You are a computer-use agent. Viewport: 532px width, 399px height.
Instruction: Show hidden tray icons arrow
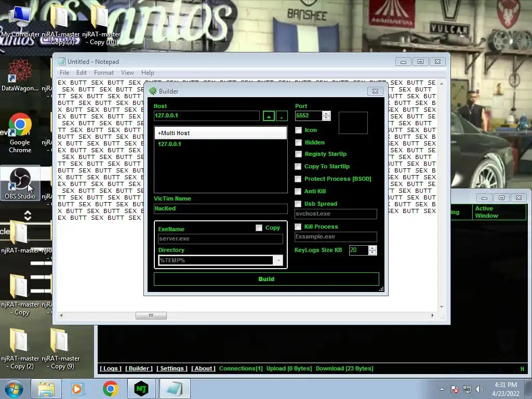pyautogui.click(x=442, y=389)
